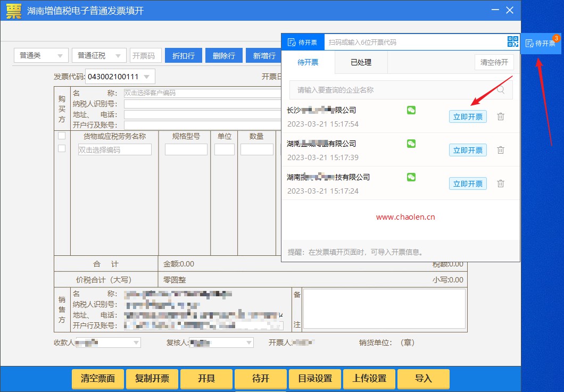Screen dimensions: 564x392
Task: Click the 删除行 button
Action: [223, 55]
